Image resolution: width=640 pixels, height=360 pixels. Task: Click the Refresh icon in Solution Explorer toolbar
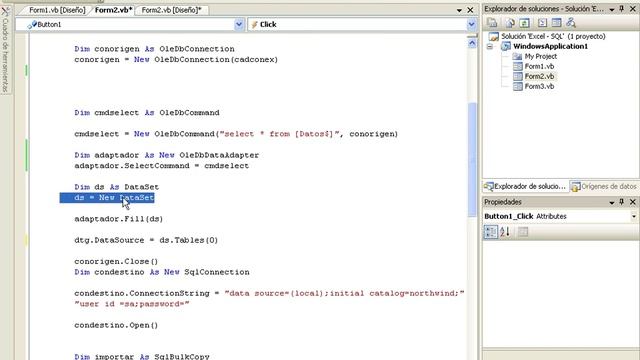point(524,23)
